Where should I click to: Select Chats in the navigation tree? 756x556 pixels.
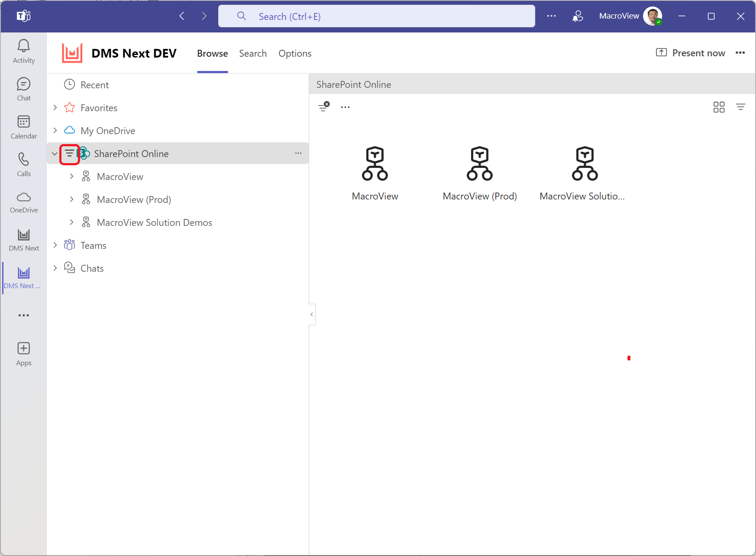click(x=92, y=268)
